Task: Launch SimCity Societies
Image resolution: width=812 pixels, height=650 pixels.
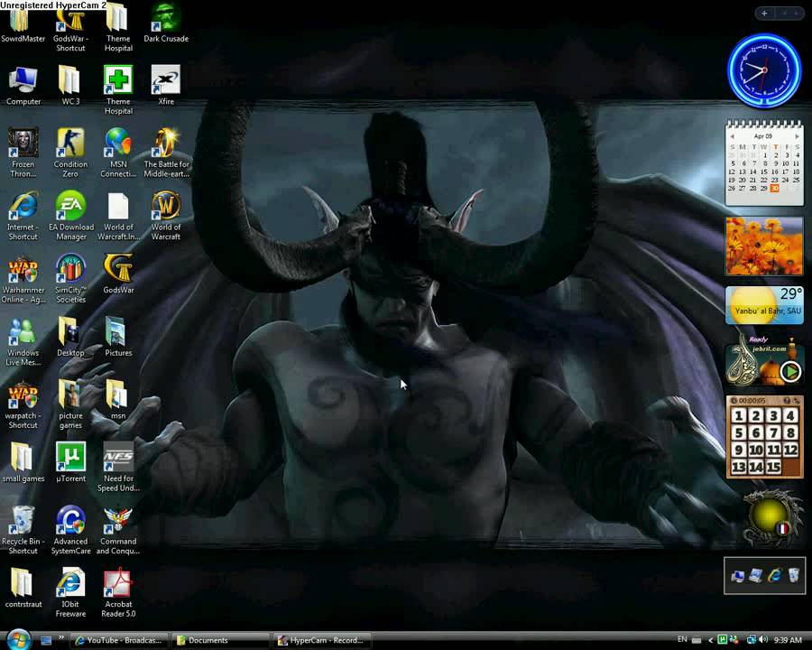Action: [71, 278]
